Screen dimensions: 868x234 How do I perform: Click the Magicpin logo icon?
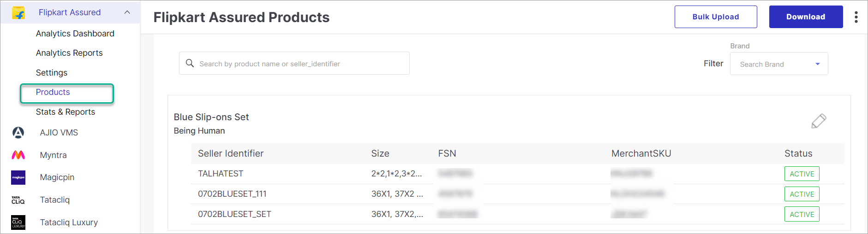(x=18, y=177)
